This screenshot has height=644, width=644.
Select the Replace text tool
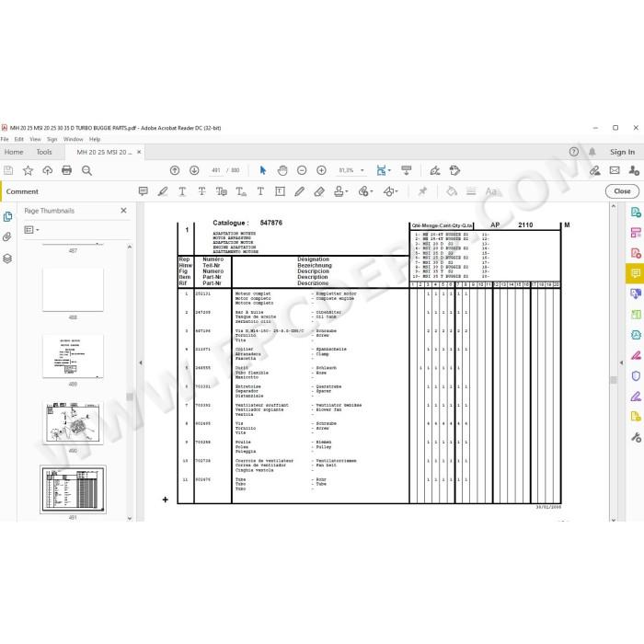(222, 191)
